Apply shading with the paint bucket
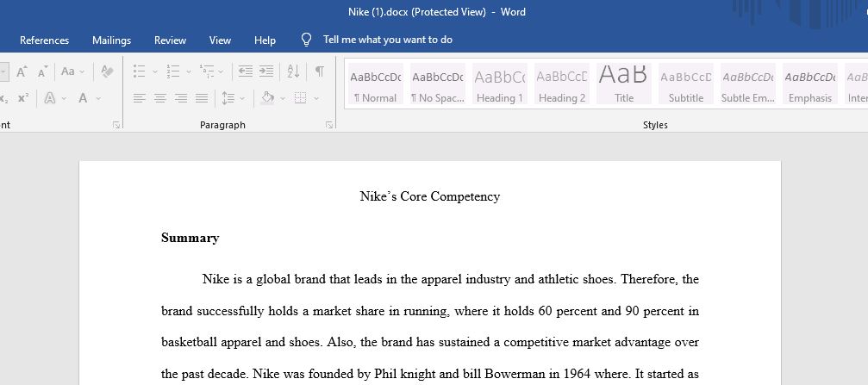 [268, 98]
